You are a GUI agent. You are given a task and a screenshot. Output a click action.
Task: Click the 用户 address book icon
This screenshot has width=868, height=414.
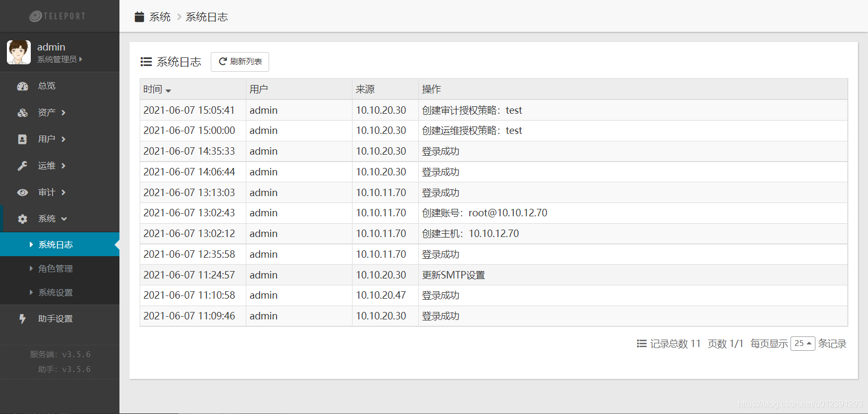[x=22, y=139]
